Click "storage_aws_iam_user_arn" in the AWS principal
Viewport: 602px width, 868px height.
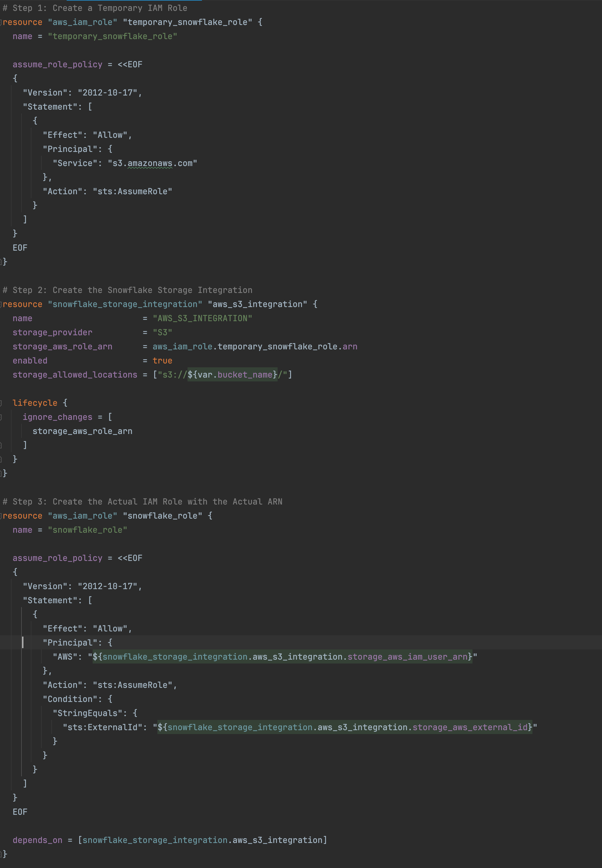pos(407,656)
